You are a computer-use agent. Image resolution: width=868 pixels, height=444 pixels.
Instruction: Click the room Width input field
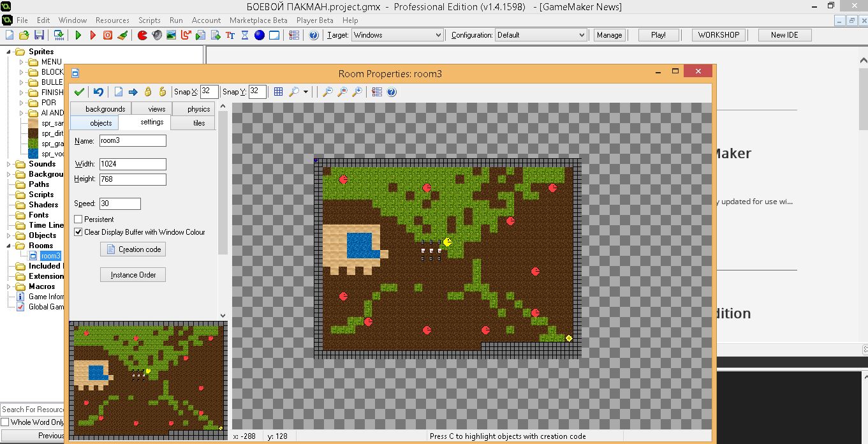pos(133,164)
